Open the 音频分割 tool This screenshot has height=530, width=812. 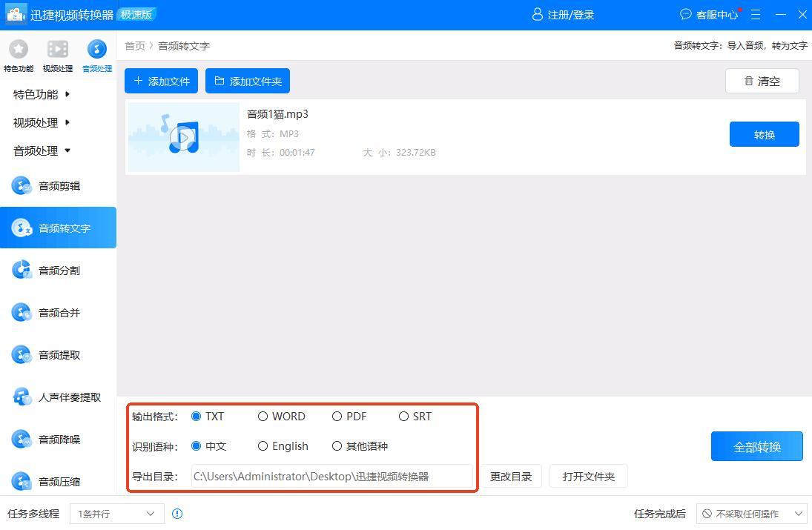[59, 271]
